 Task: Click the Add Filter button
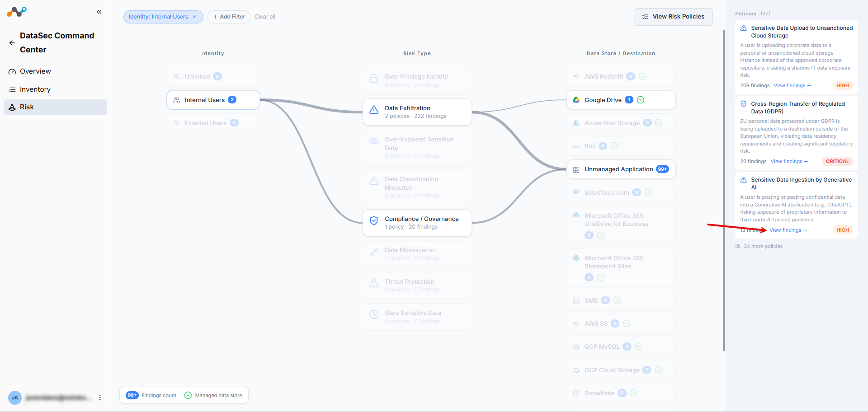pyautogui.click(x=229, y=17)
